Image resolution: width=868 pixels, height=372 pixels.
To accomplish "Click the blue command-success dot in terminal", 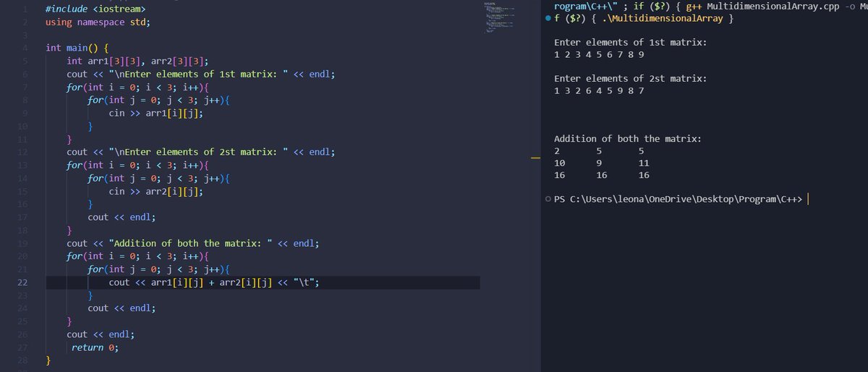I will [548, 19].
